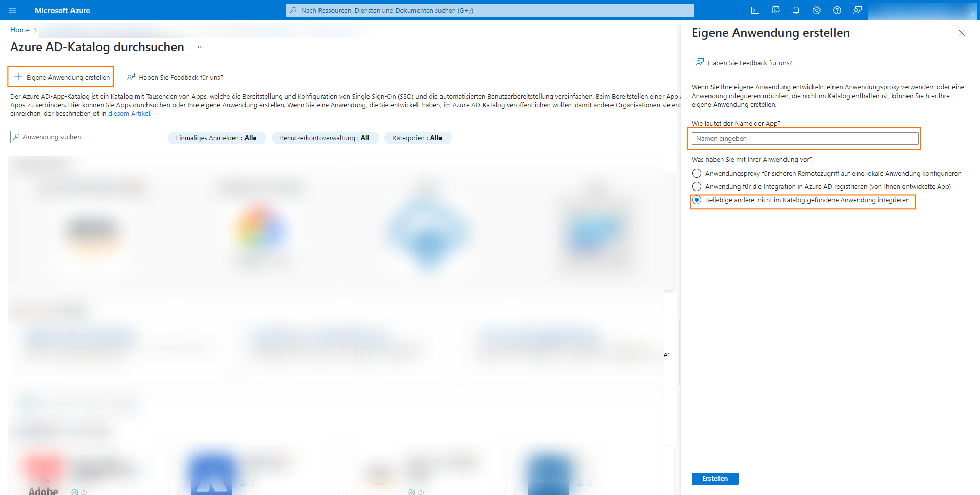This screenshot has width=980, height=495.
Task: Click the 'Erstellen' button
Action: 715,478
